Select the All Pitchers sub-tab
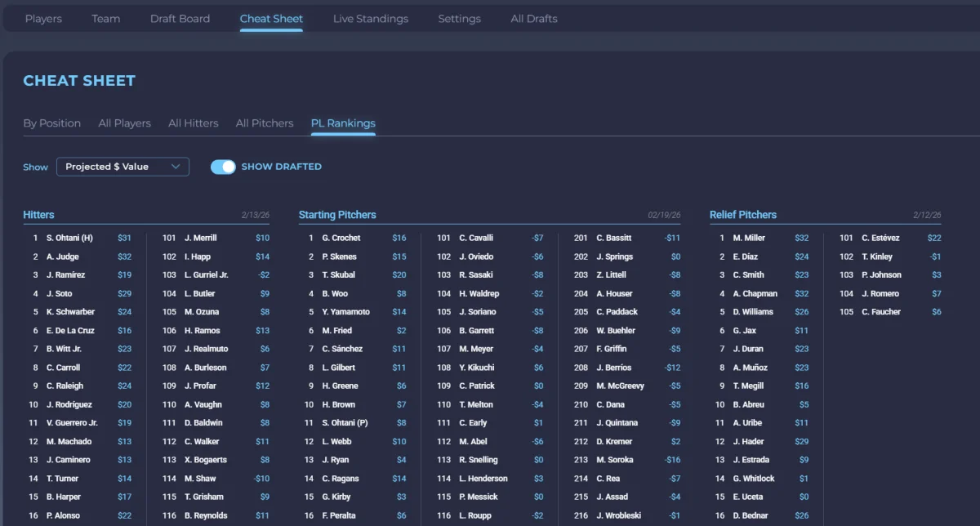 pos(265,123)
